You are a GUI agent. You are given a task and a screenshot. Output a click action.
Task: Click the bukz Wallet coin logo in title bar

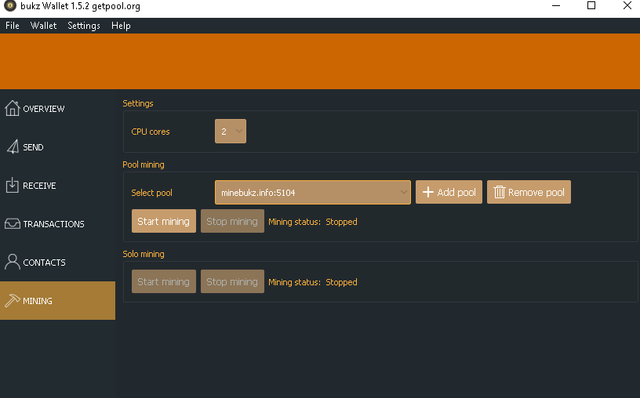point(10,6)
